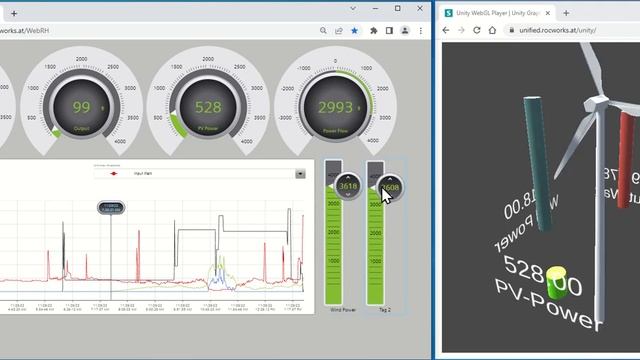Increase Wind Power value with up arrow

click(348, 178)
